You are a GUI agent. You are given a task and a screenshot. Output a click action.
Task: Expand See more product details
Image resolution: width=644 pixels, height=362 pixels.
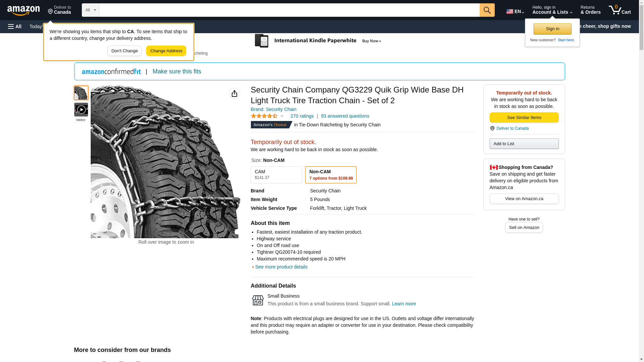pyautogui.click(x=281, y=267)
